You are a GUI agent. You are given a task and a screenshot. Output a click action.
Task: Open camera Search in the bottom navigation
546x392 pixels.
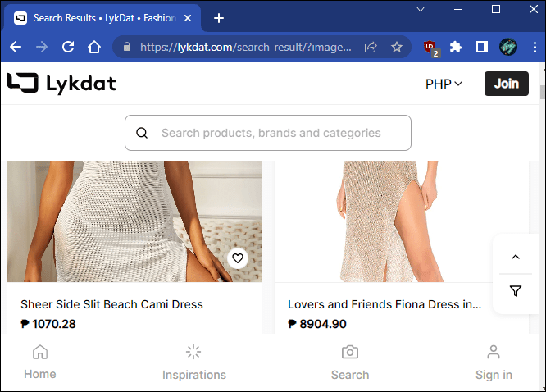pyautogui.click(x=350, y=362)
